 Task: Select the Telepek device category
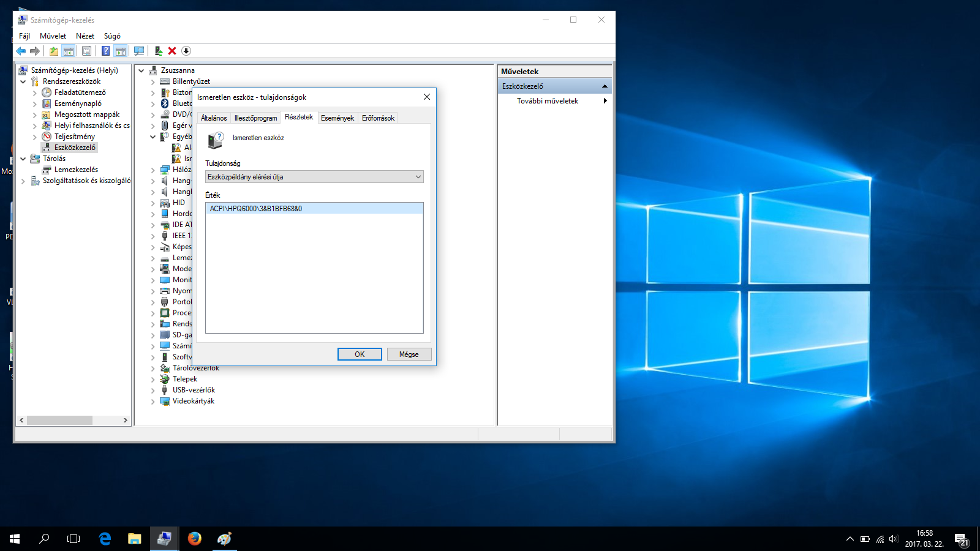[x=185, y=379]
